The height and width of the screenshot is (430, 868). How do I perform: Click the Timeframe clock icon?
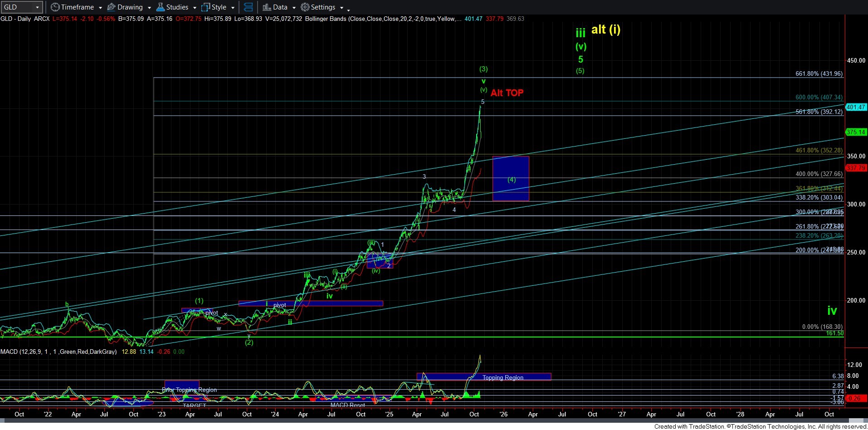point(55,7)
